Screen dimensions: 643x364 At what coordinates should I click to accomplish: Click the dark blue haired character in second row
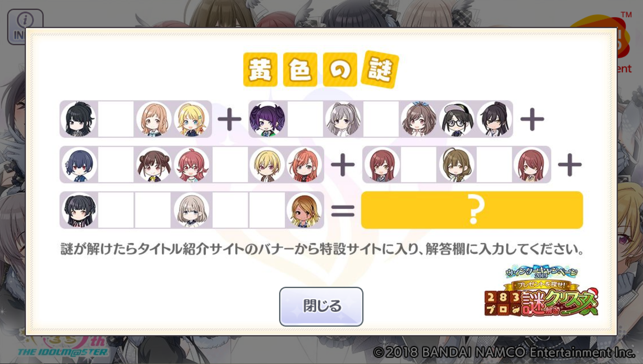pyautogui.click(x=79, y=165)
